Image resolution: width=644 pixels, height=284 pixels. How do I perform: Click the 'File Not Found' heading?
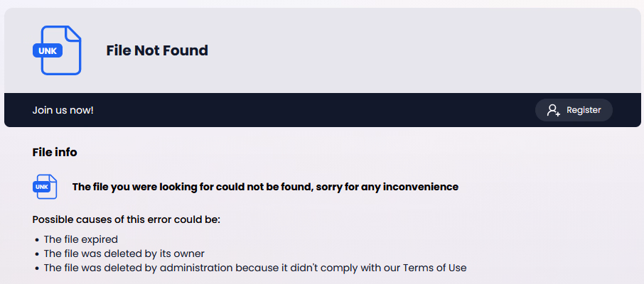pyautogui.click(x=157, y=50)
